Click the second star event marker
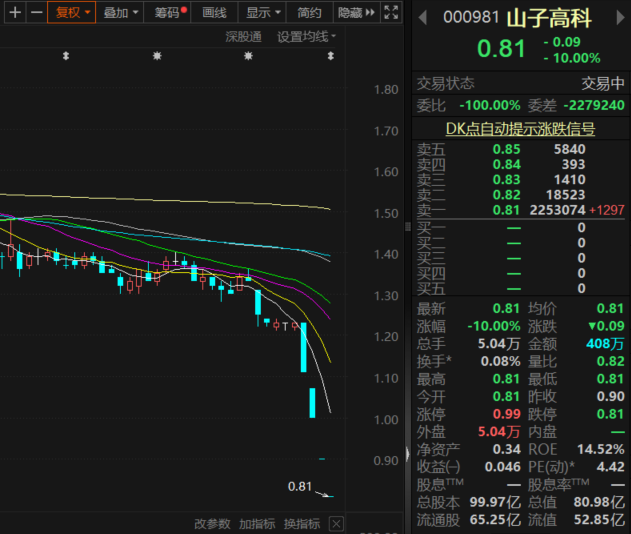This screenshot has width=631, height=534. click(x=157, y=56)
